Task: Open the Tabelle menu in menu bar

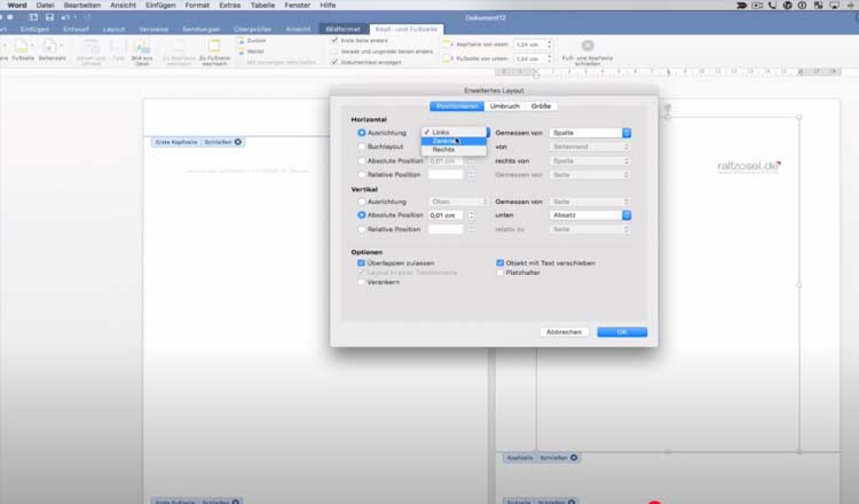Action: point(263,5)
